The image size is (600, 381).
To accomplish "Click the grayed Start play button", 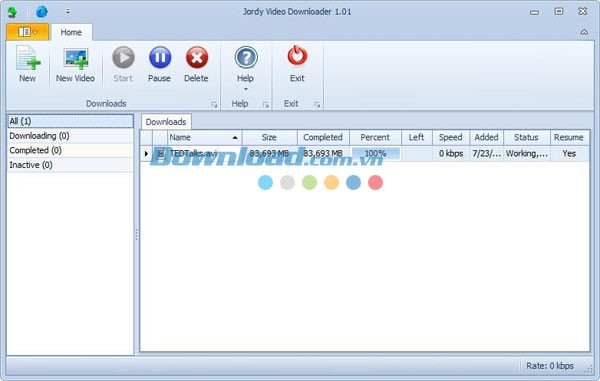I will pyautogui.click(x=123, y=57).
